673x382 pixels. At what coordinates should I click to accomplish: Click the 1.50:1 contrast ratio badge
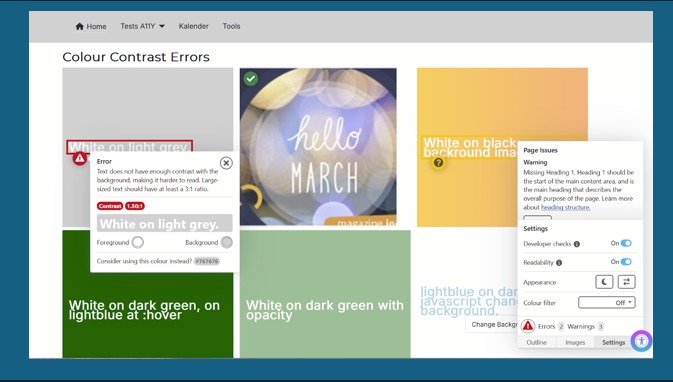(135, 206)
